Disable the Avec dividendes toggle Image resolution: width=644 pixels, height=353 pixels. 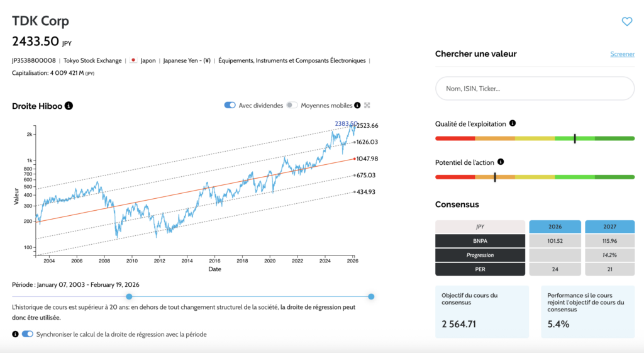coord(230,106)
